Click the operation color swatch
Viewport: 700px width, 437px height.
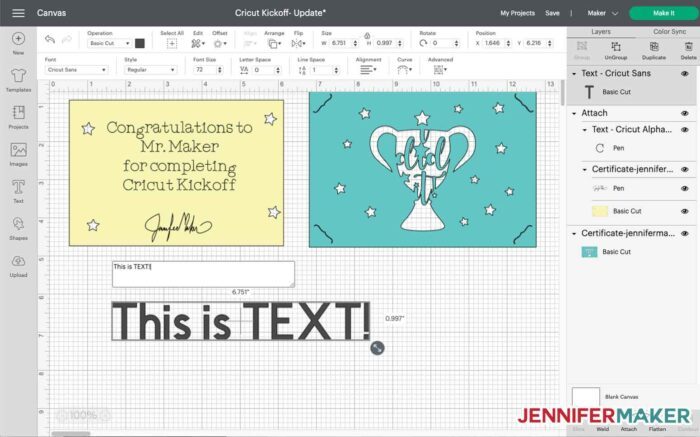[140, 43]
